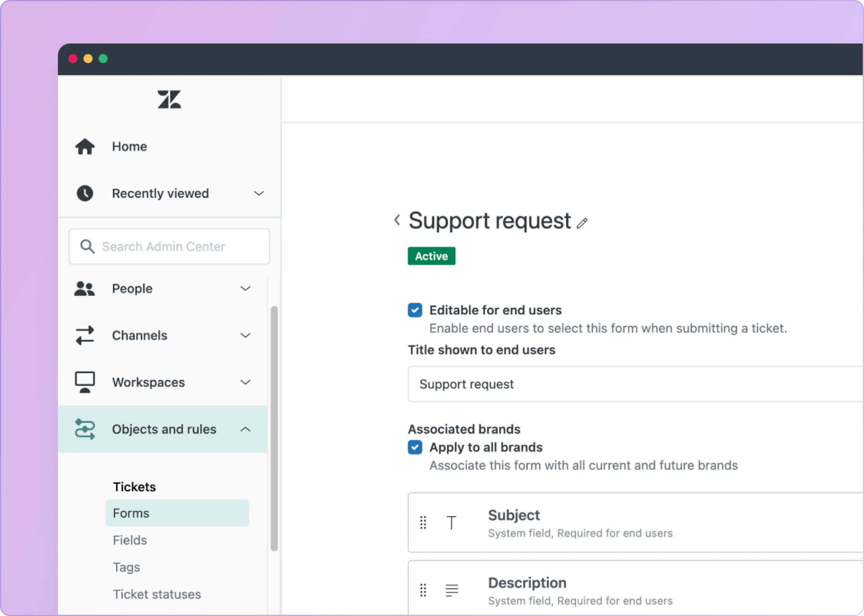Click the search magnifier in Admin Center search
Screen dimensions: 864x616
(87, 246)
